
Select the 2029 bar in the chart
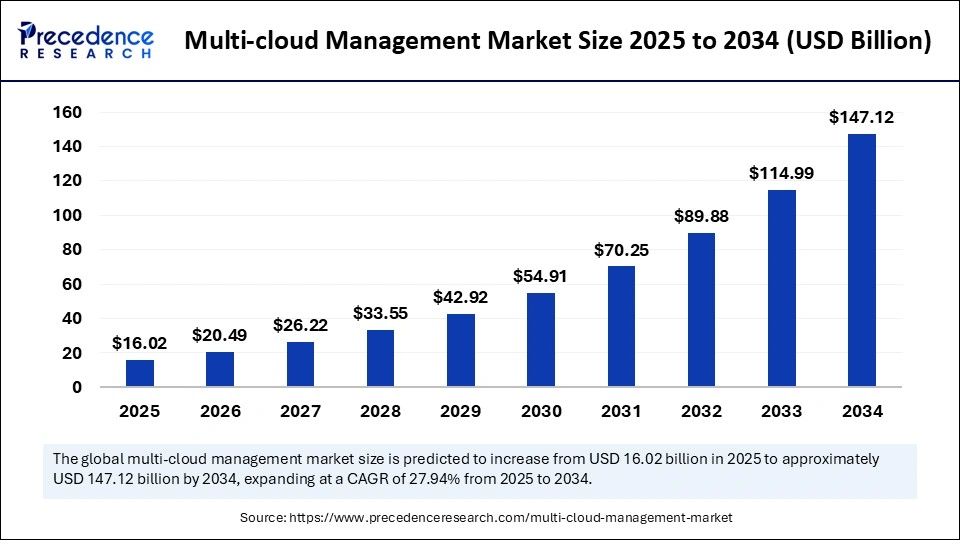pos(460,350)
